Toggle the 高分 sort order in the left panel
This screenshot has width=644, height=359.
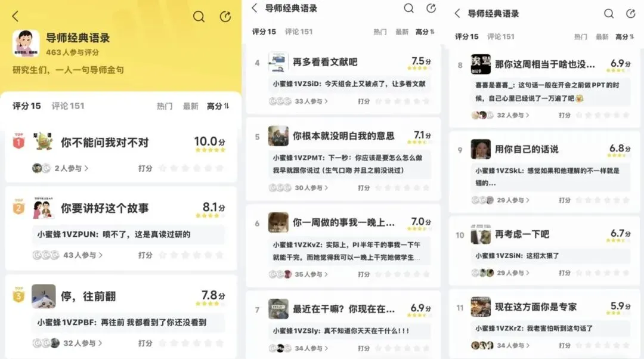click(218, 106)
